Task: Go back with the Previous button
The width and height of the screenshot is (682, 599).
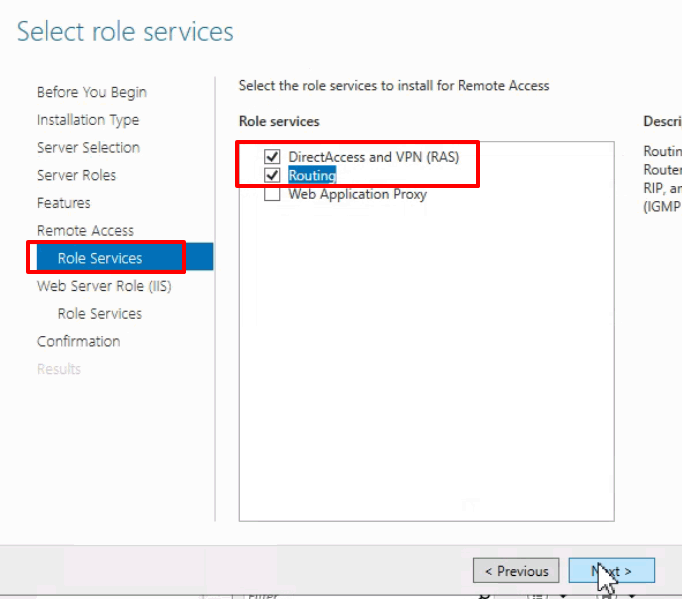Action: 516,570
